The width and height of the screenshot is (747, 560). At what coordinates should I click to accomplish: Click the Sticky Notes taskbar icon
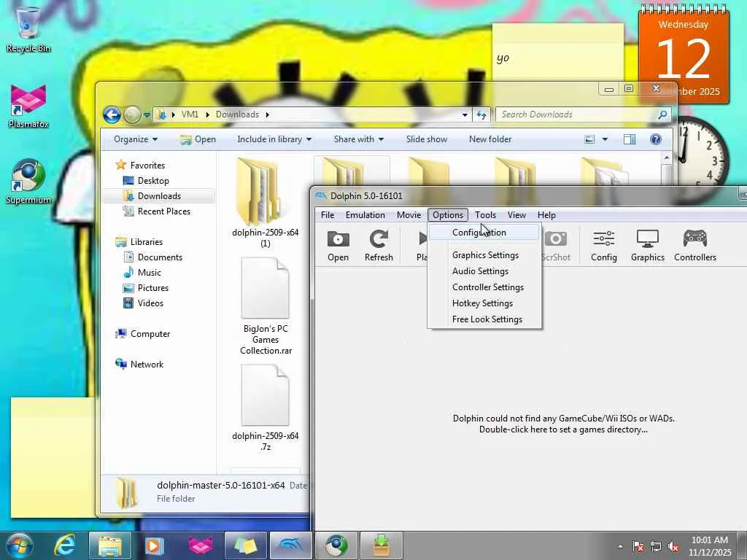click(x=245, y=545)
